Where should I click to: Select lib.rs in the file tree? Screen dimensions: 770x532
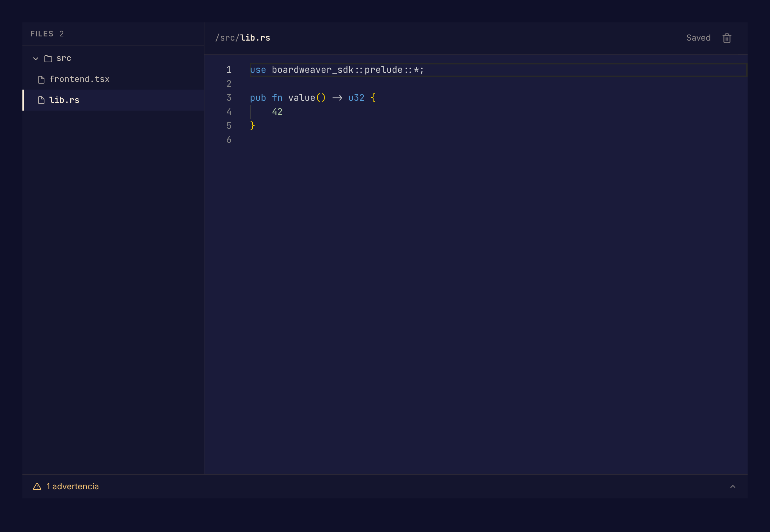coord(113,100)
